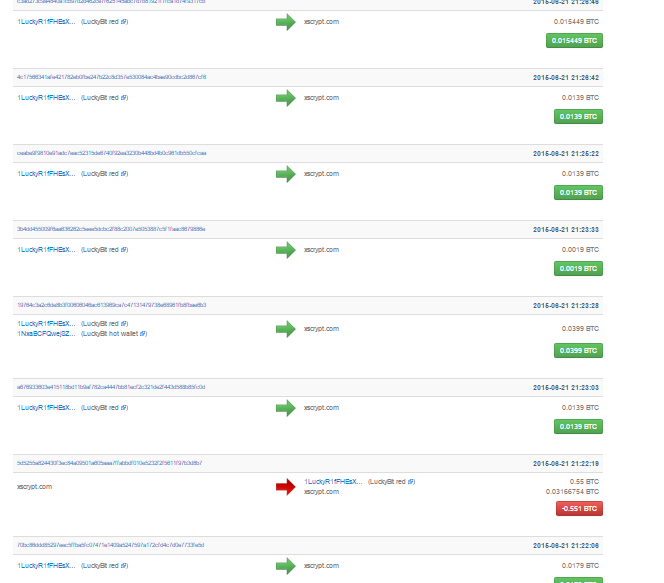Open 1LuckyR1fFHEsX address in 0.0179 BTC row
Viewport: 664px width, 583px height.
click(x=46, y=566)
